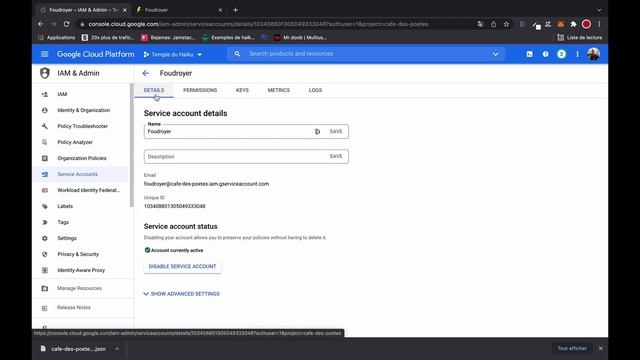Screen dimensions: 640x360
Task: Open the browser extensions puzzle icon
Action: coord(573,24)
